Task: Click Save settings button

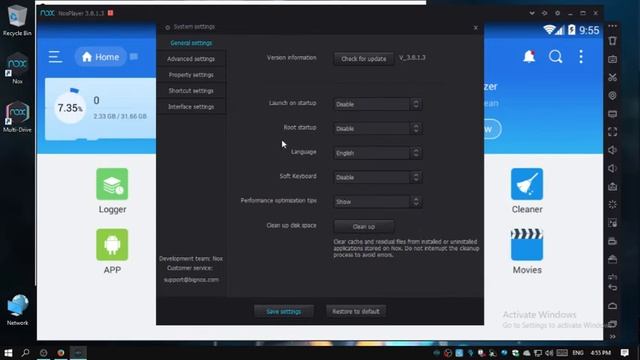Action: (284, 311)
